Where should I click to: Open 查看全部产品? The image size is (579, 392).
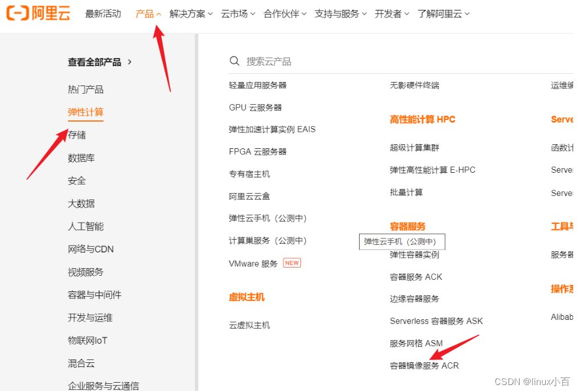tap(94, 62)
